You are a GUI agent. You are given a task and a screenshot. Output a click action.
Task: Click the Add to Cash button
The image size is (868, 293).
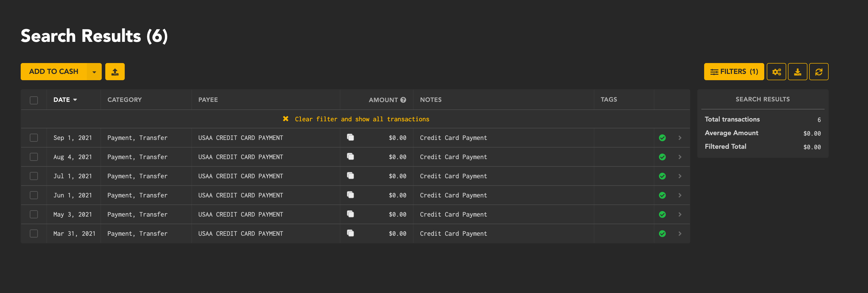click(54, 72)
